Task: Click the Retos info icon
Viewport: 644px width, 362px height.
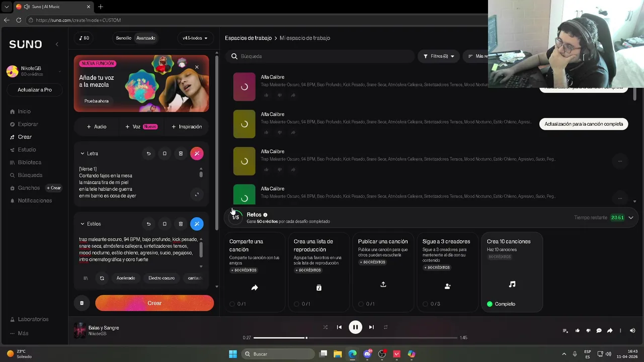Action: coord(265,215)
